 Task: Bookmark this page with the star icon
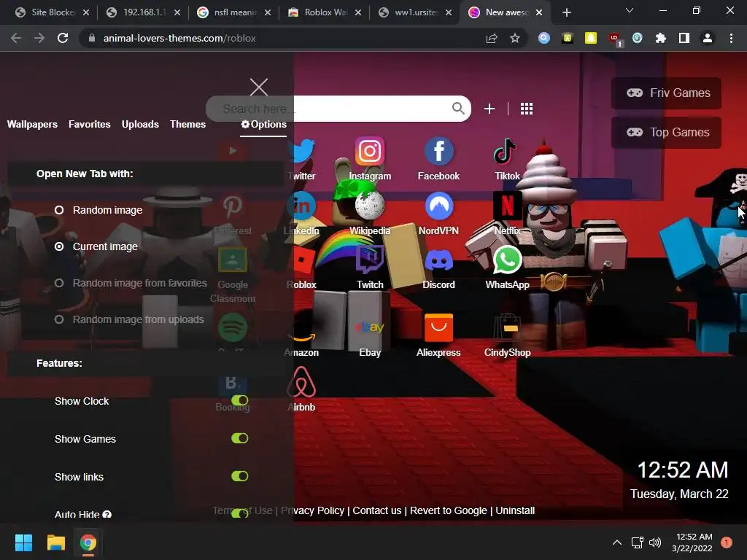(x=514, y=38)
